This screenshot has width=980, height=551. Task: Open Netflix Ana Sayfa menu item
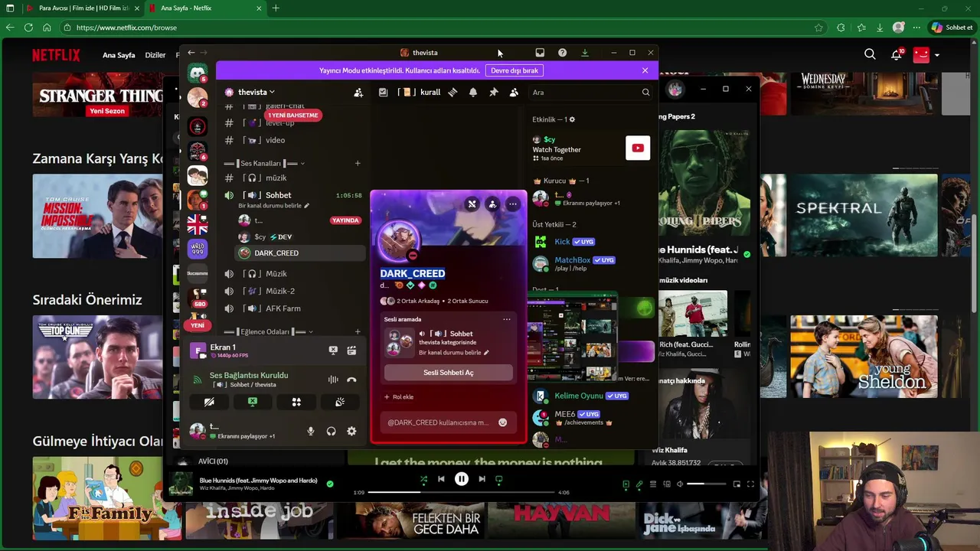(119, 55)
